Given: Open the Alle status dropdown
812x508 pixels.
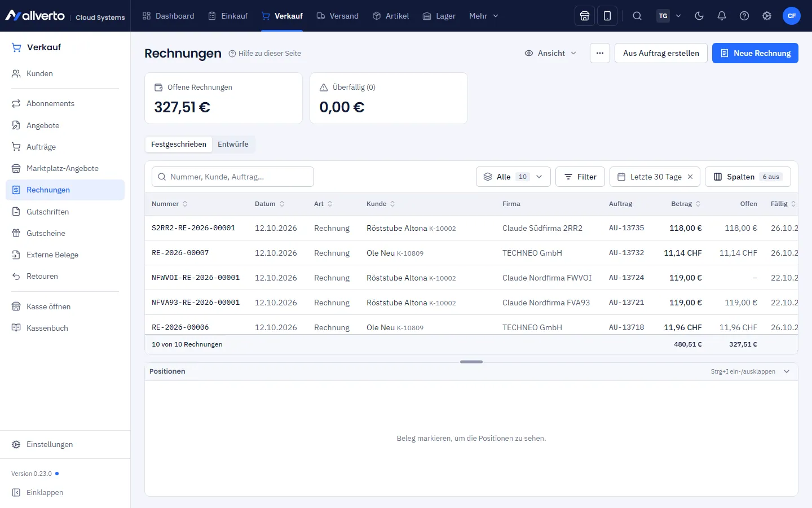Looking at the screenshot, I should tap(513, 177).
